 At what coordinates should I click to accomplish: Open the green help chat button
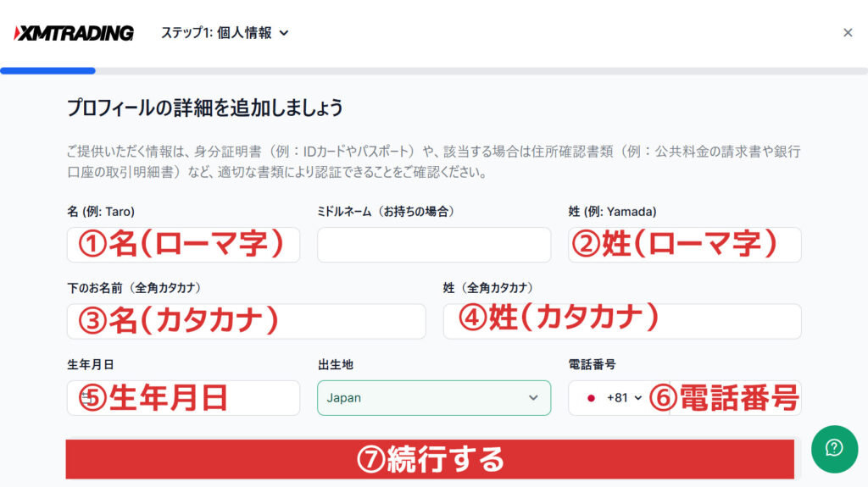834,449
